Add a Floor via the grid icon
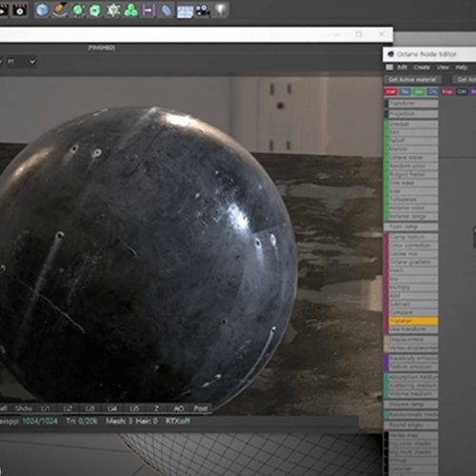Screen dimensions: 476x476 pyautogui.click(x=185, y=11)
